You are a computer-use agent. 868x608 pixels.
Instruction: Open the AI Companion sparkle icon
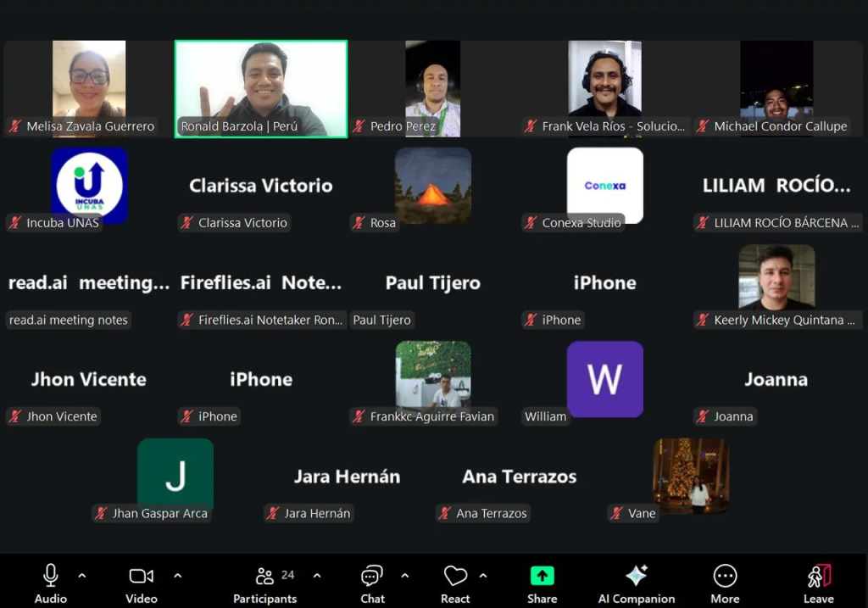pos(636,576)
